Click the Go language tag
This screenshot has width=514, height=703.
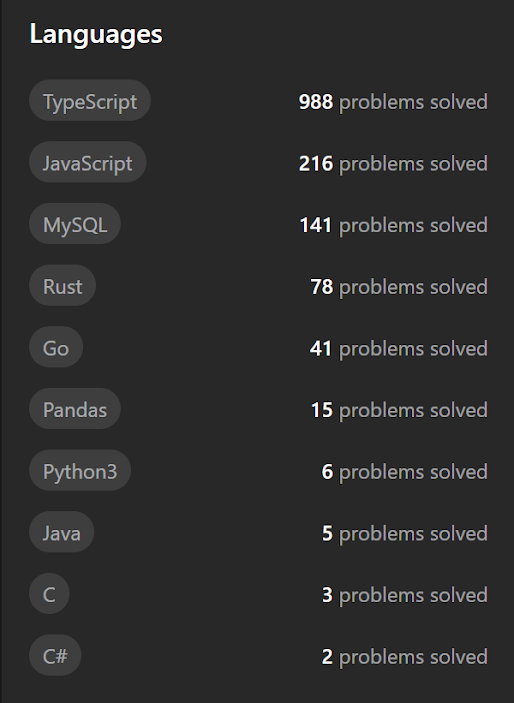coord(56,347)
